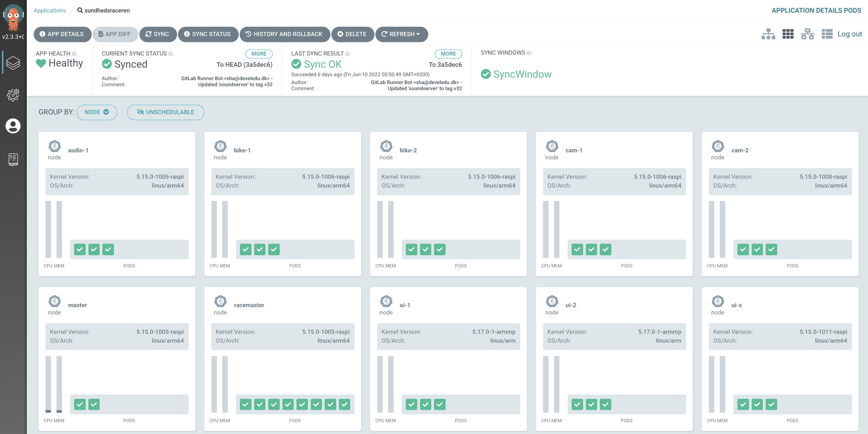Open Documentation icon in sidebar

13,159
